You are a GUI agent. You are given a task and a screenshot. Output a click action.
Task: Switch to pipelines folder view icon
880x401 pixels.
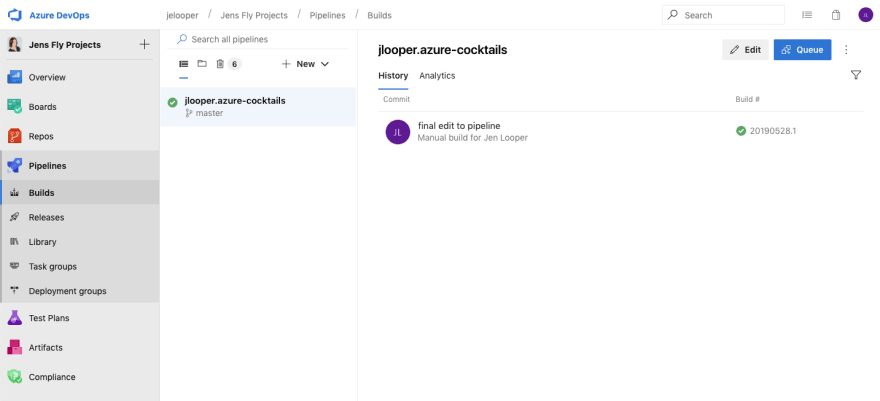tap(202, 64)
